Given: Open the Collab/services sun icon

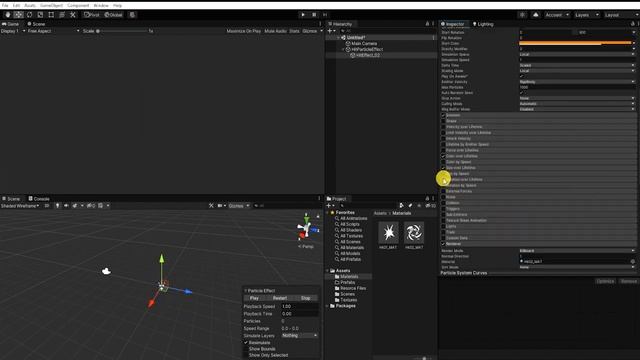Looking at the screenshot, I should click(x=522, y=15).
